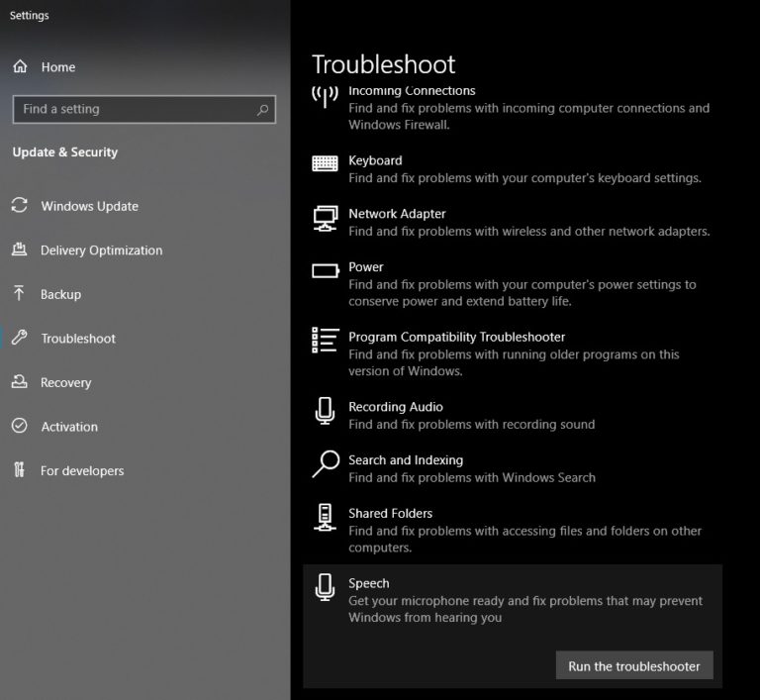The width and height of the screenshot is (760, 700).
Task: Click the keyboard settings description text
Action: pos(524,178)
